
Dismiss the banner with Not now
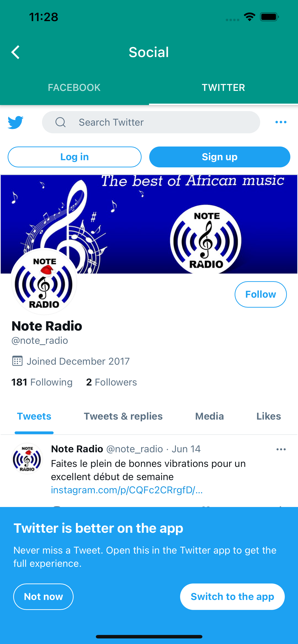click(x=43, y=596)
